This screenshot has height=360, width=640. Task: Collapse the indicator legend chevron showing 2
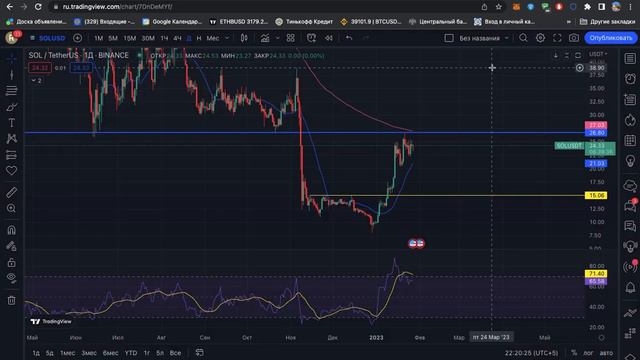pyautogui.click(x=37, y=80)
